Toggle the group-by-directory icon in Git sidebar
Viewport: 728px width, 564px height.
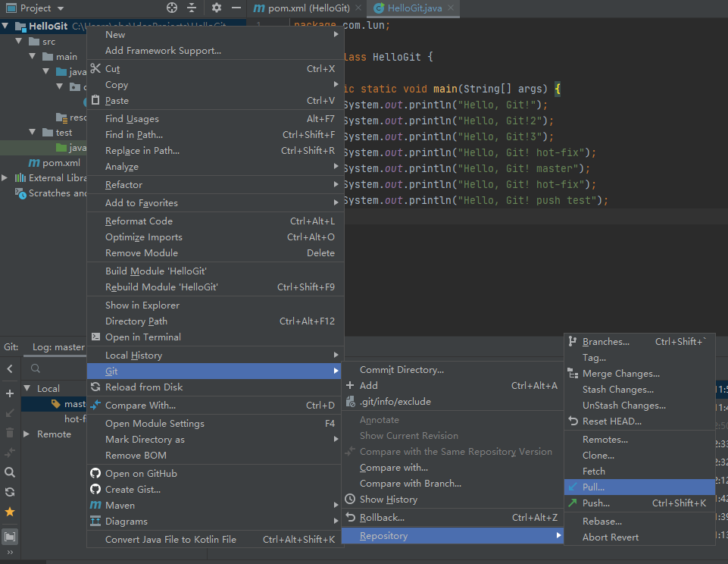pyautogui.click(x=10, y=537)
